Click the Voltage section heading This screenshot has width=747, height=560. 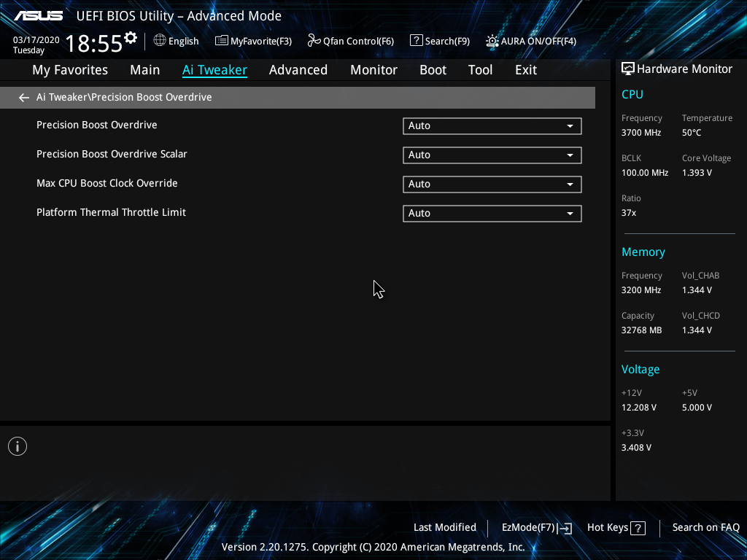[x=640, y=370]
